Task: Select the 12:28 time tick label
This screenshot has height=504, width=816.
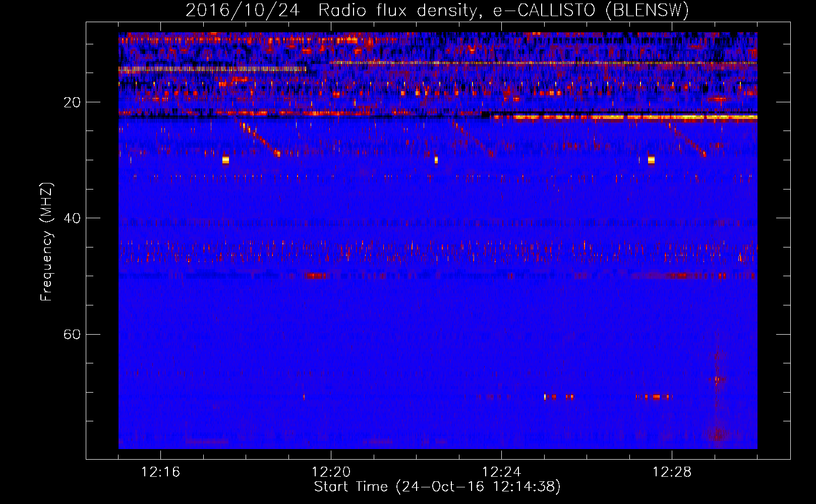Action: click(x=672, y=472)
